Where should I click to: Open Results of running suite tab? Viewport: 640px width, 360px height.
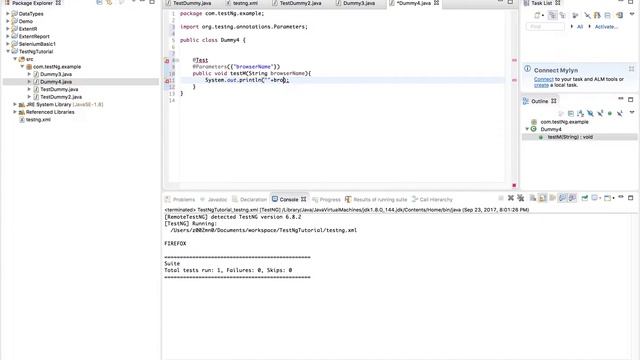[x=376, y=200]
